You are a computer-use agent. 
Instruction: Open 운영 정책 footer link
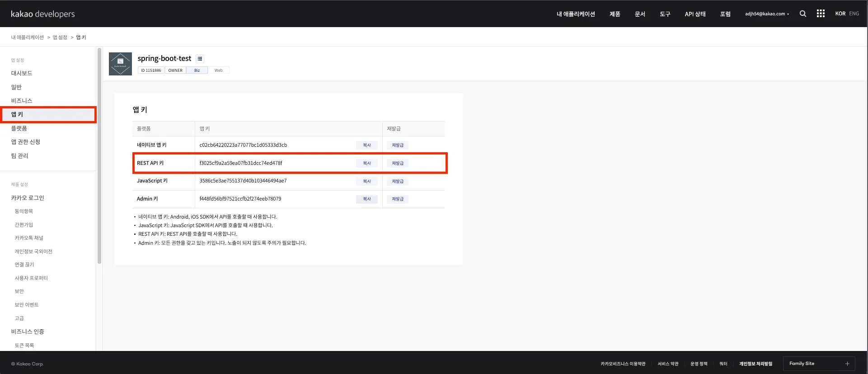[699, 364]
